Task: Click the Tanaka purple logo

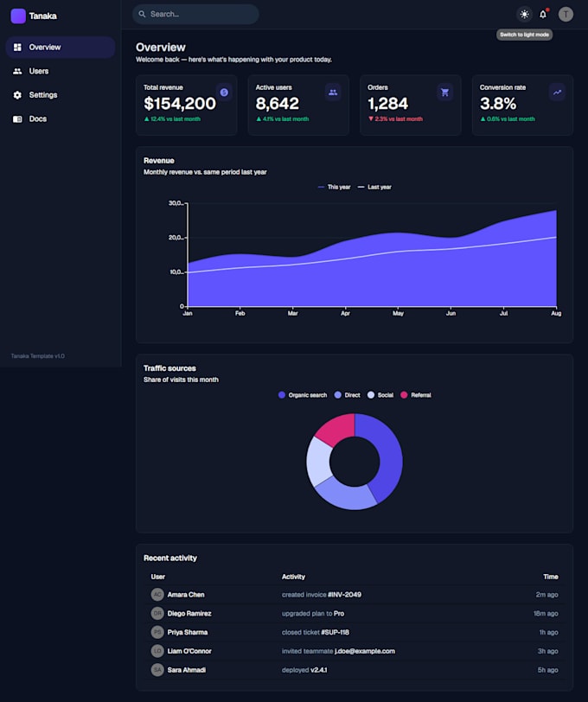Action: tap(18, 16)
